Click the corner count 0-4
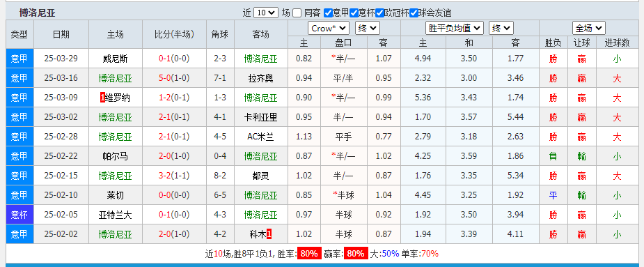644x267 pixels. pyautogui.click(x=220, y=156)
